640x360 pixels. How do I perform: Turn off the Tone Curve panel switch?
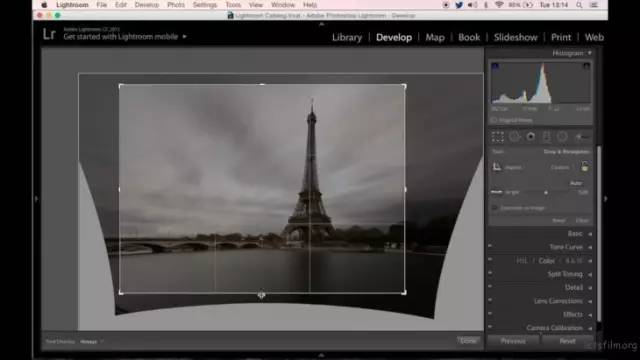[x=490, y=246]
